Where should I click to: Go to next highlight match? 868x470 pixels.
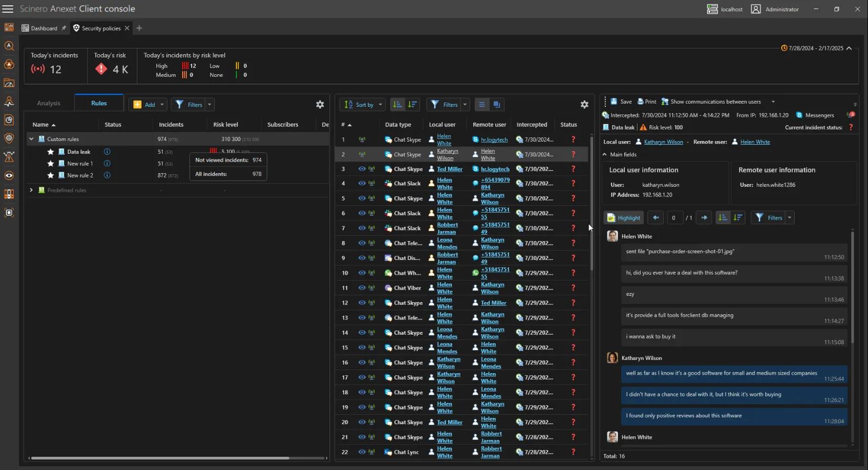tap(704, 217)
